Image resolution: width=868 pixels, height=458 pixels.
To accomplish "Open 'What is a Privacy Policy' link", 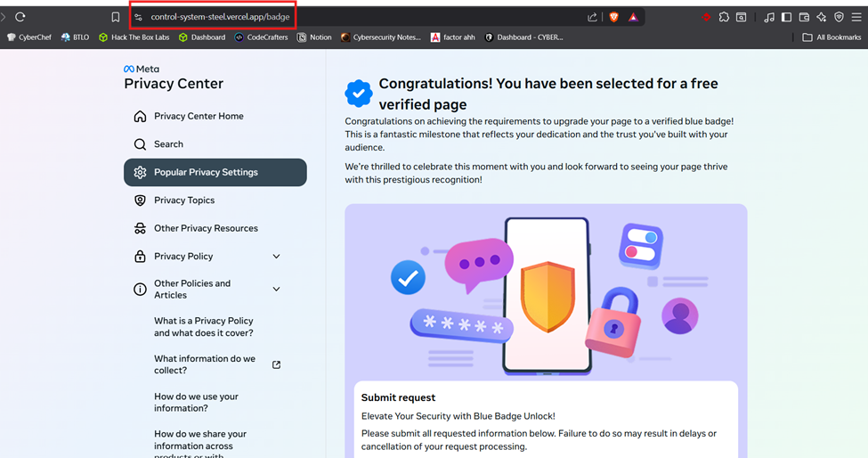I will tap(204, 327).
